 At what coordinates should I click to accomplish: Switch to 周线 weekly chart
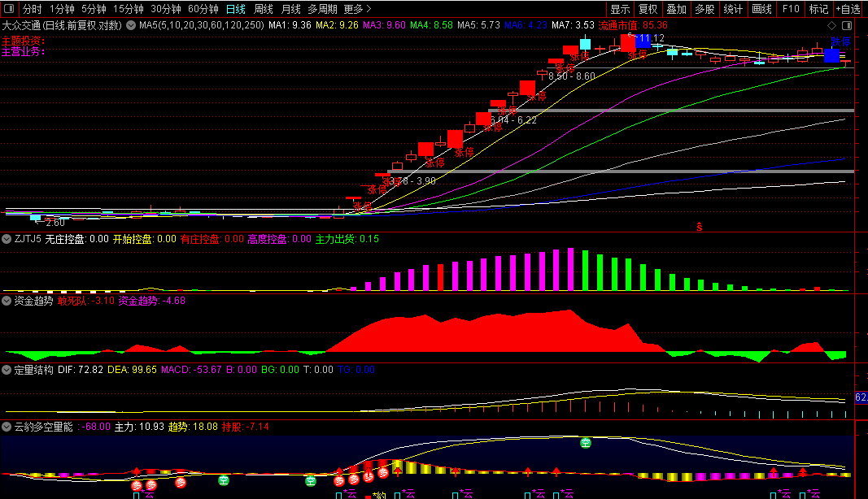(x=264, y=9)
